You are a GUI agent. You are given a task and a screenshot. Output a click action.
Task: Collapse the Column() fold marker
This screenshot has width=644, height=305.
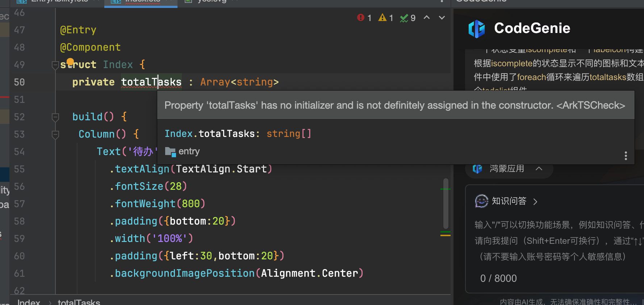point(55,134)
